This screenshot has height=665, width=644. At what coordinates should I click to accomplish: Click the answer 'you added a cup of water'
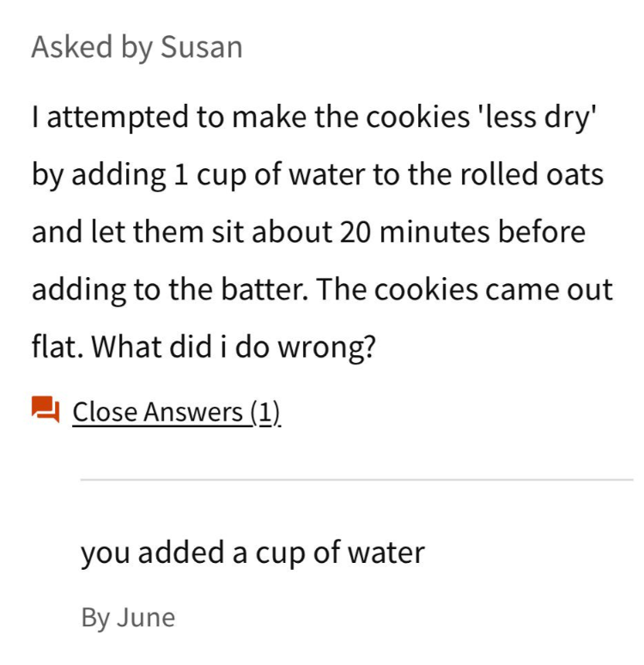(x=252, y=553)
